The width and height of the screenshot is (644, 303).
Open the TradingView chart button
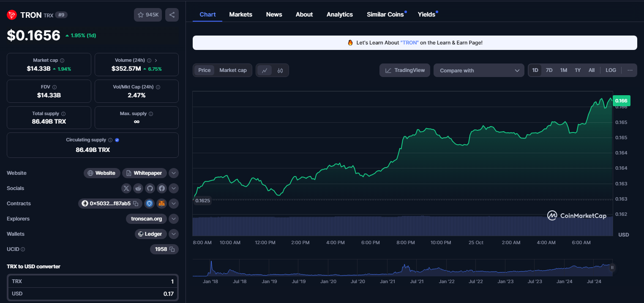coord(405,70)
